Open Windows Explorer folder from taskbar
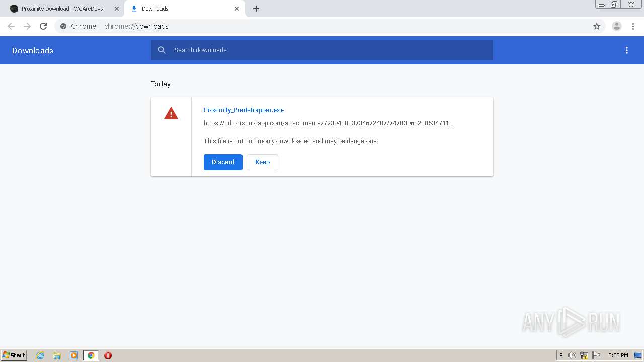Image resolution: width=644 pixels, height=362 pixels. [x=57, y=355]
